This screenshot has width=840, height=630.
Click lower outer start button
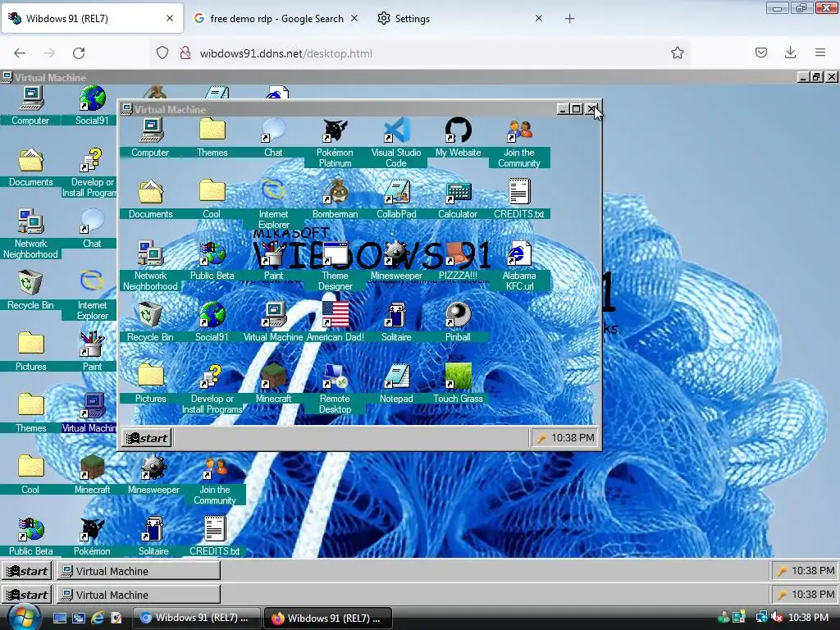[27, 594]
